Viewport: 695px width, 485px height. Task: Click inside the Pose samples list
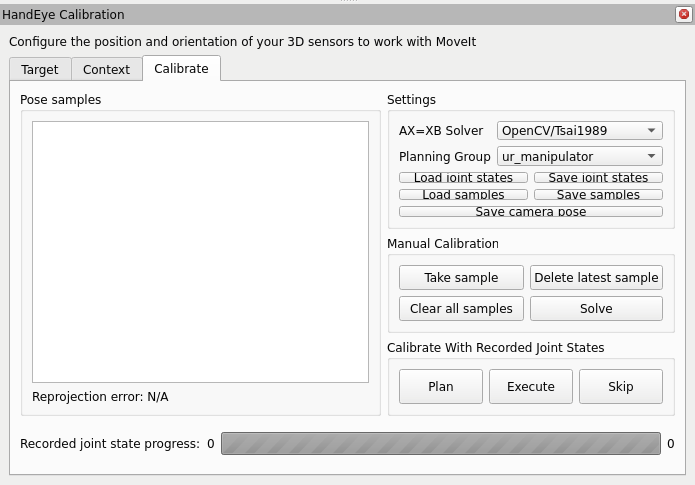click(x=200, y=251)
